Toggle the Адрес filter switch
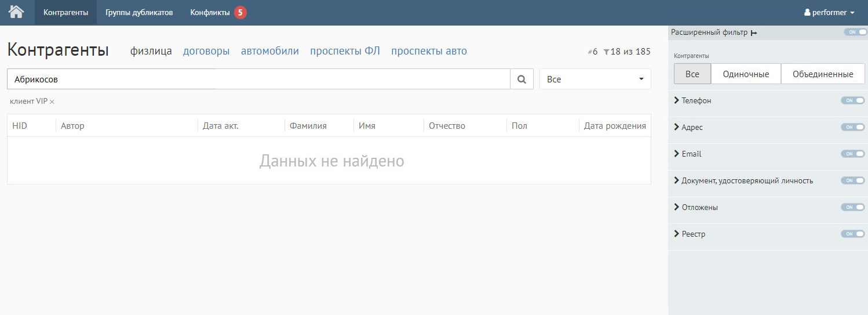This screenshot has width=868, height=315. point(852,127)
